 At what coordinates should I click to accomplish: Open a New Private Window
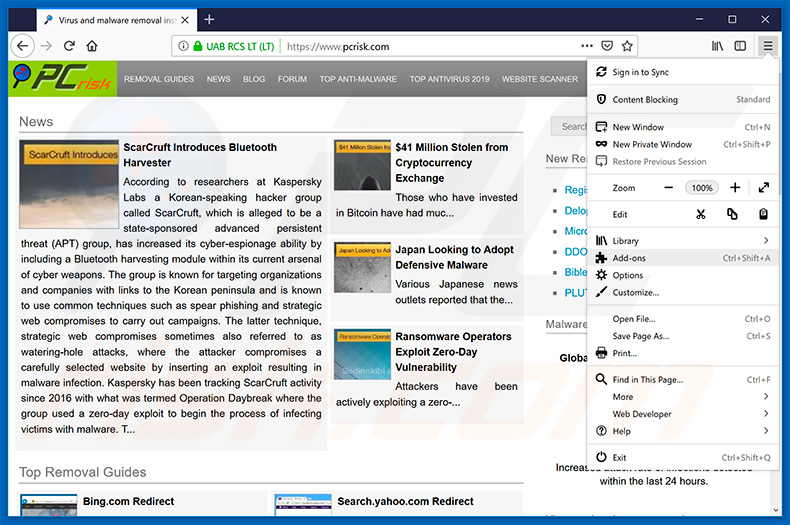pos(683,144)
